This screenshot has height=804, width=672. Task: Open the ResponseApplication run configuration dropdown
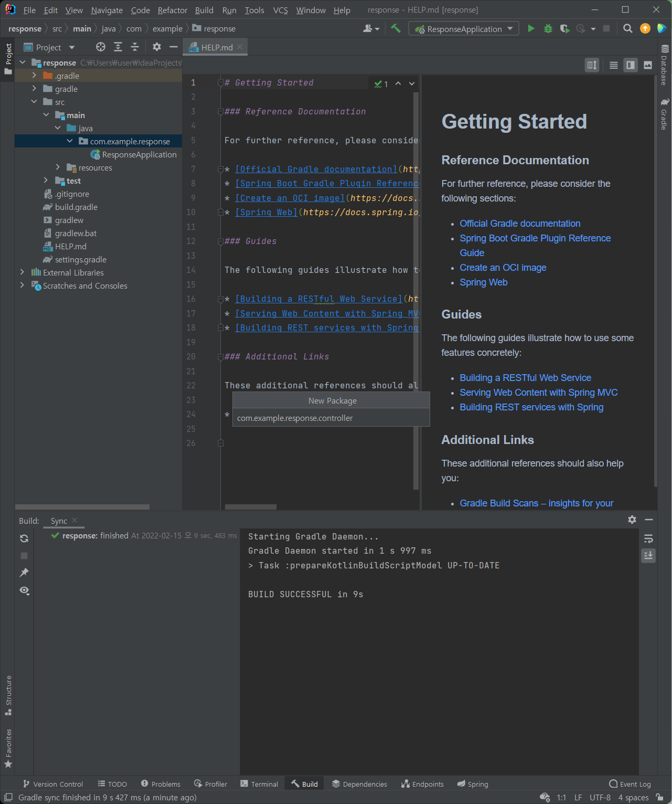tap(464, 29)
